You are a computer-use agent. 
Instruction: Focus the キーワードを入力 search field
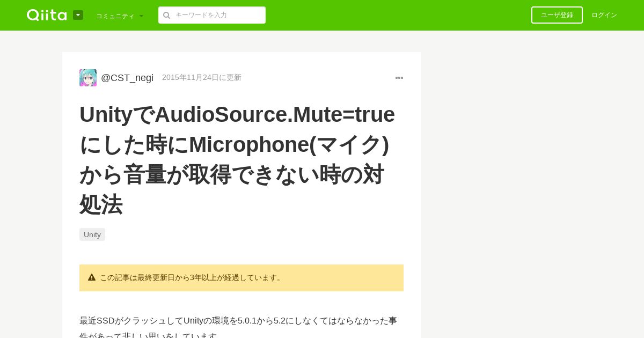[x=212, y=15]
